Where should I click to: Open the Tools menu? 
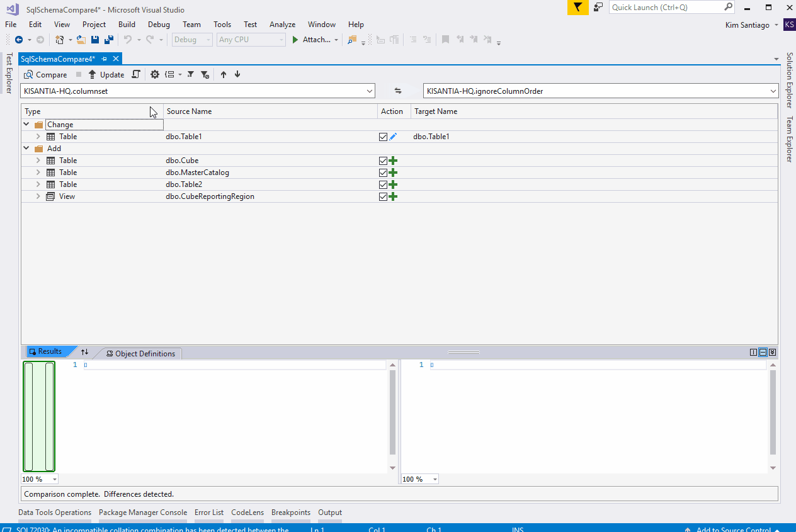[x=222, y=25]
